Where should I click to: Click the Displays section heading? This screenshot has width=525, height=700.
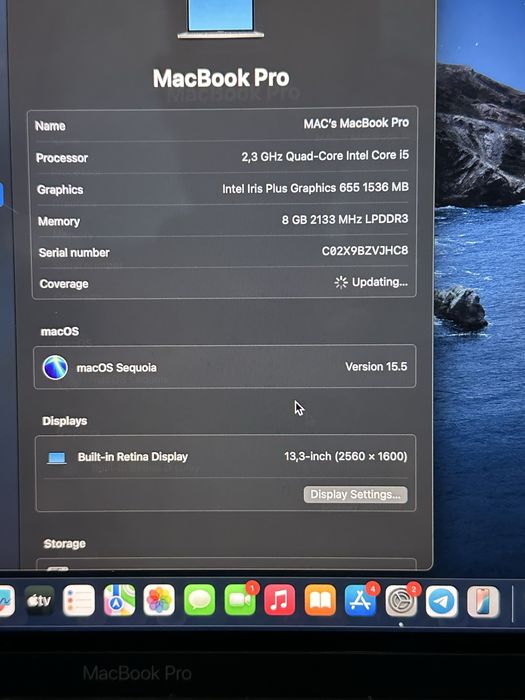64,421
